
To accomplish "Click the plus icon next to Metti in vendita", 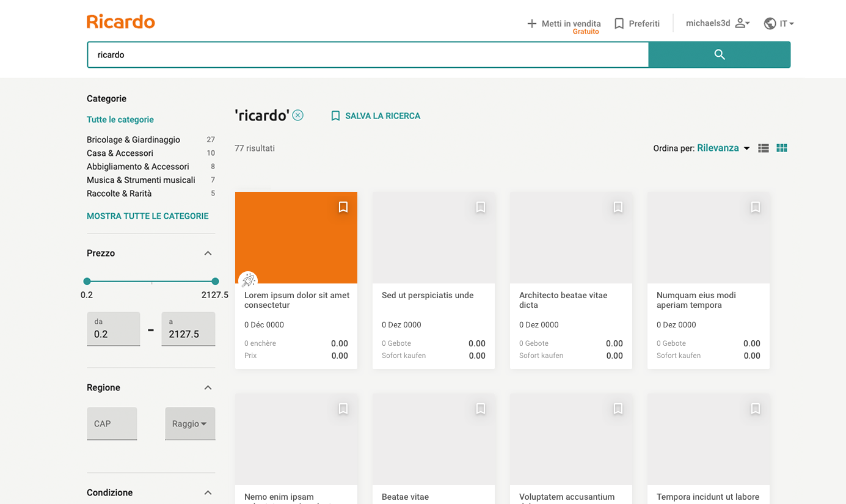I will (532, 23).
